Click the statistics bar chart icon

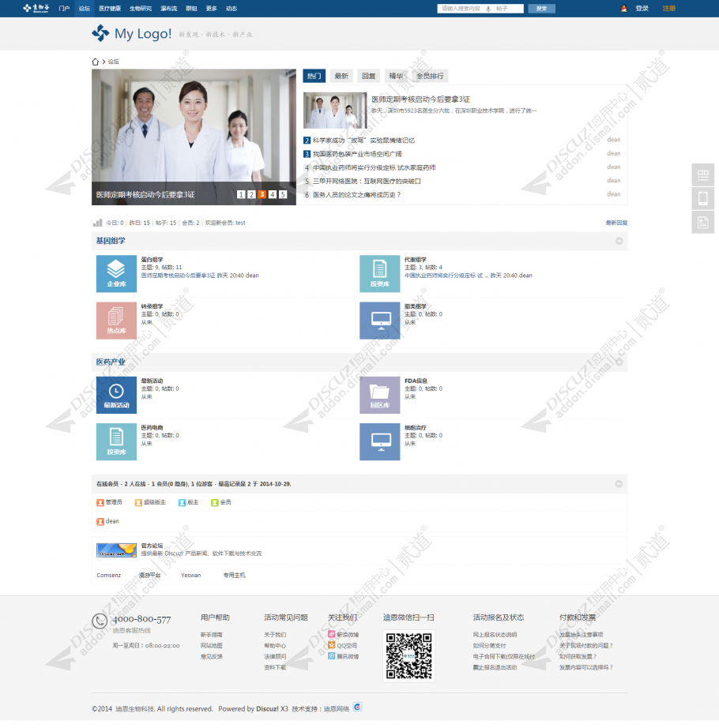click(x=97, y=223)
